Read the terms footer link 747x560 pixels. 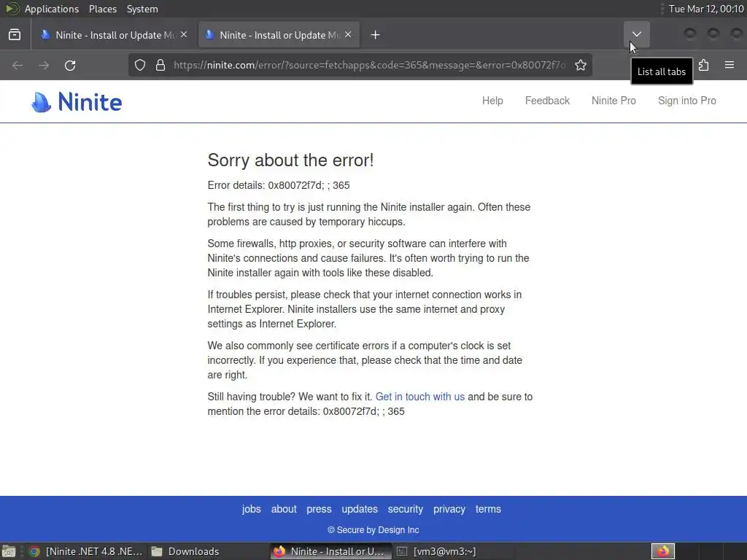point(488,509)
